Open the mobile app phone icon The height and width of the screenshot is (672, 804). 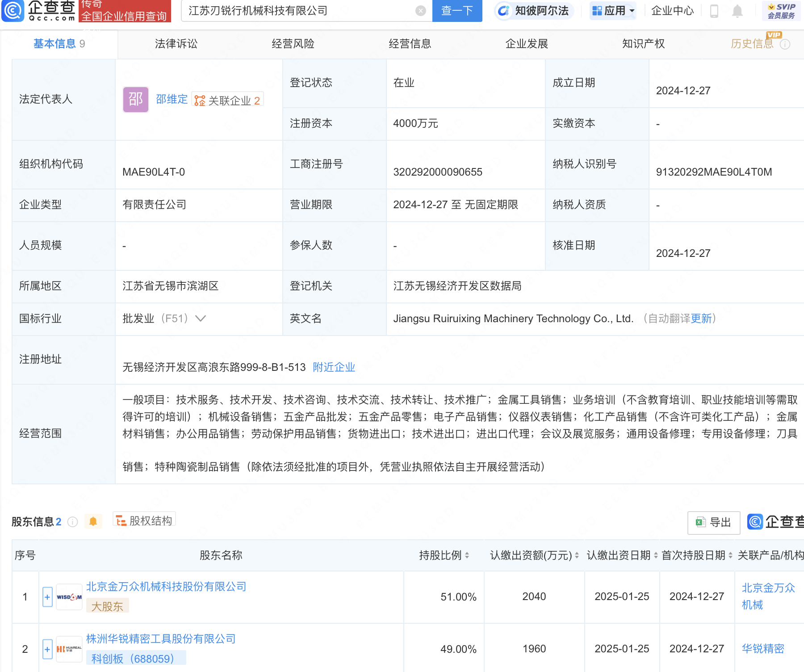714,11
